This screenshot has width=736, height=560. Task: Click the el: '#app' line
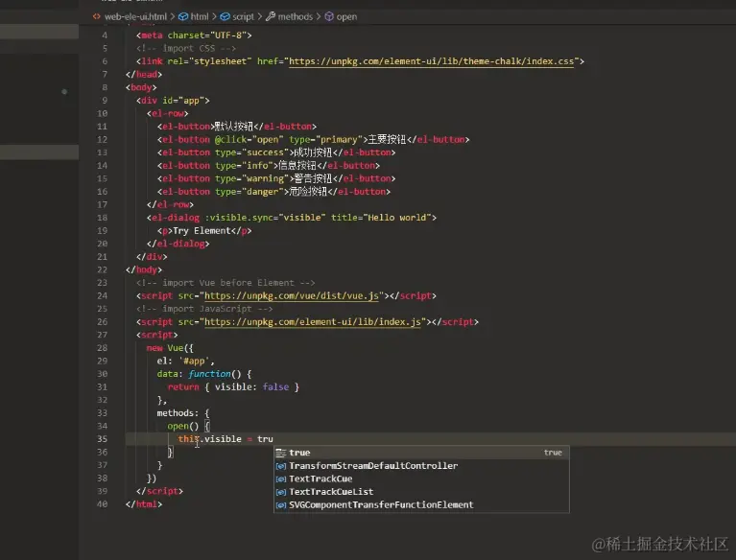coord(185,362)
